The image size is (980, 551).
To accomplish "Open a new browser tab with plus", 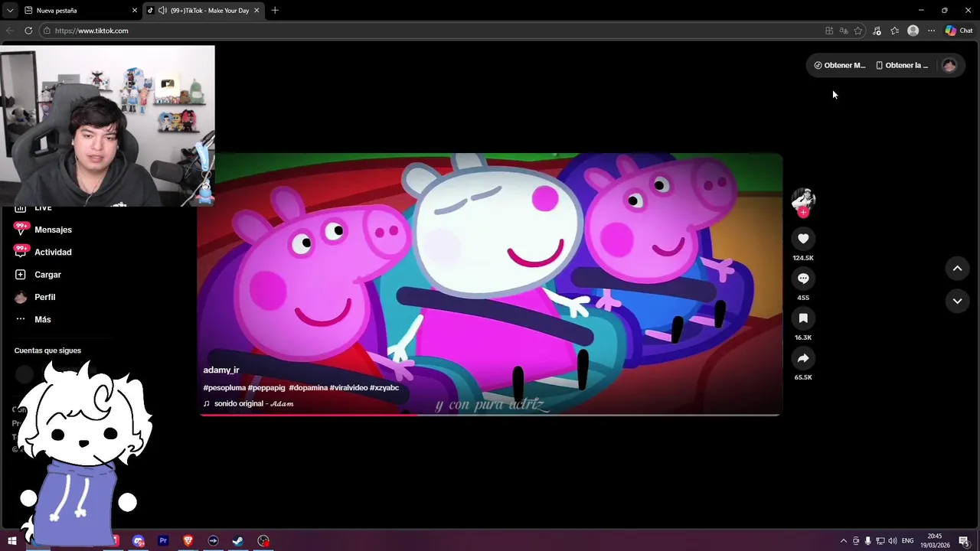I will point(275,10).
